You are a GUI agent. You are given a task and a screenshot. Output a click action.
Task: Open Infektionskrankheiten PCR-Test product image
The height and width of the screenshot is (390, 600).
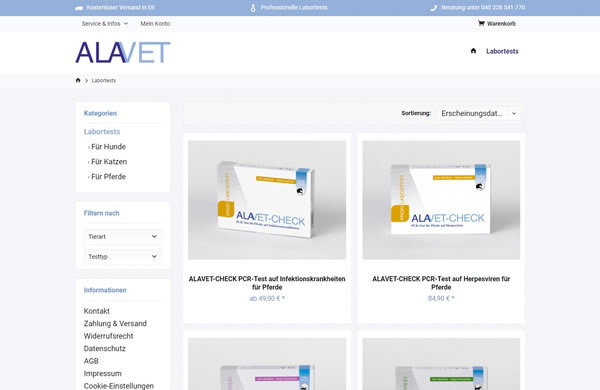point(267,200)
